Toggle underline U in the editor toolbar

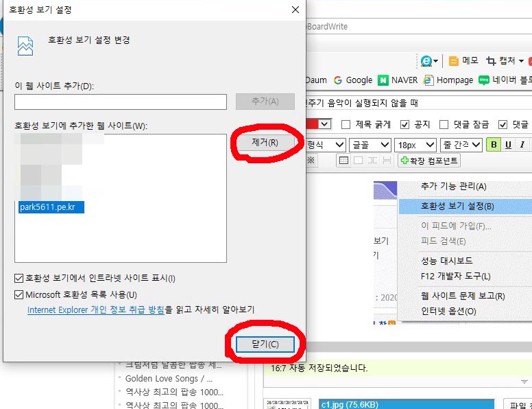click(x=508, y=145)
